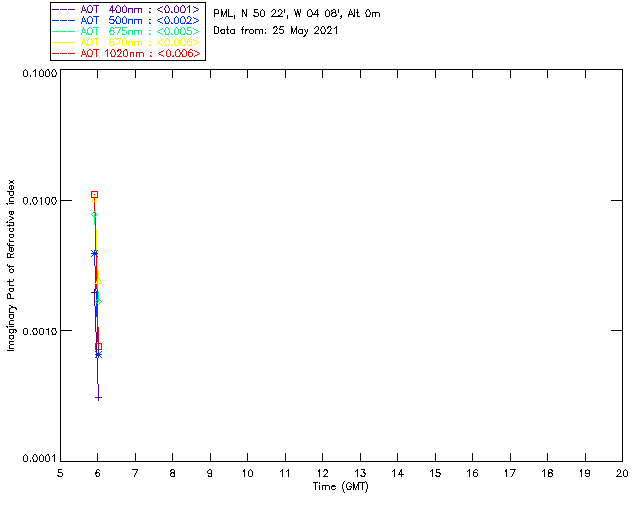
Task: Click the x-axis tick label 6
Action: pyautogui.click(x=98, y=474)
